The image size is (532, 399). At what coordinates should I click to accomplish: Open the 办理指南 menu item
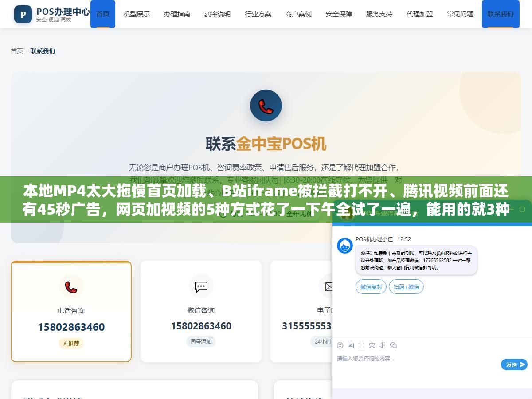tap(177, 14)
